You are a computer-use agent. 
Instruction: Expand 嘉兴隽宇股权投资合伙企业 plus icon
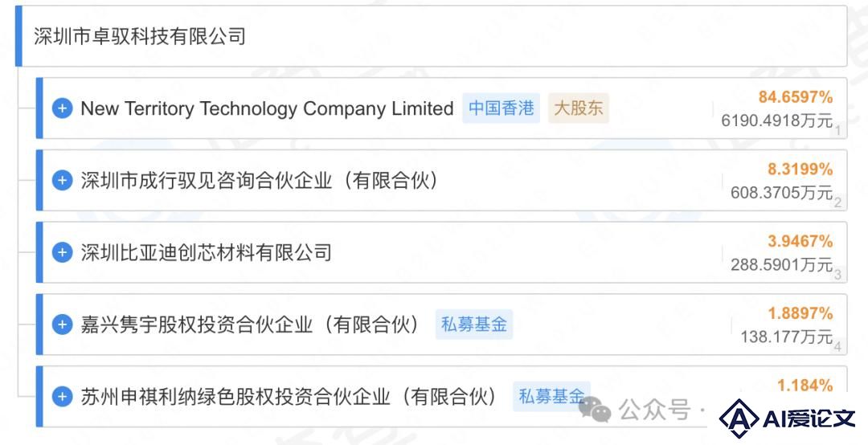(x=62, y=325)
